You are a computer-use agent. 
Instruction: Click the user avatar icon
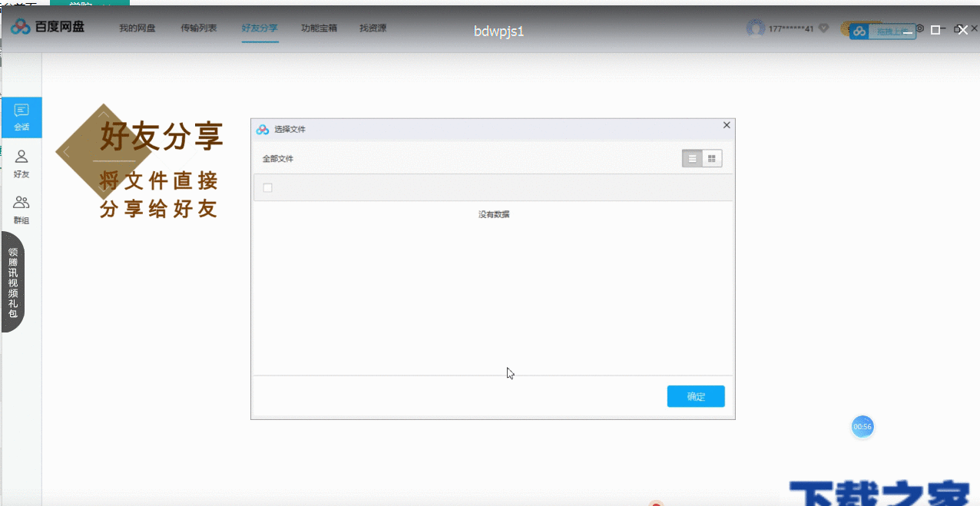(754, 26)
